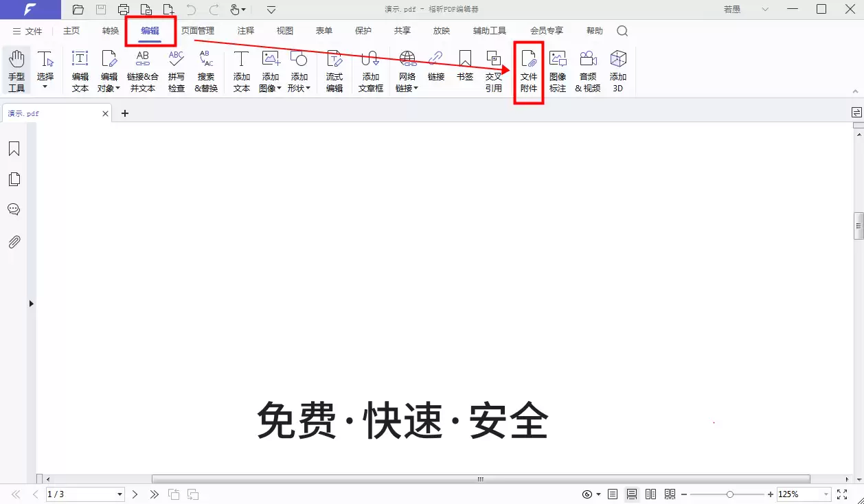Screen dimensions: 864x504
Task: Click the search magnifier next to 帮助
Action: (622, 31)
